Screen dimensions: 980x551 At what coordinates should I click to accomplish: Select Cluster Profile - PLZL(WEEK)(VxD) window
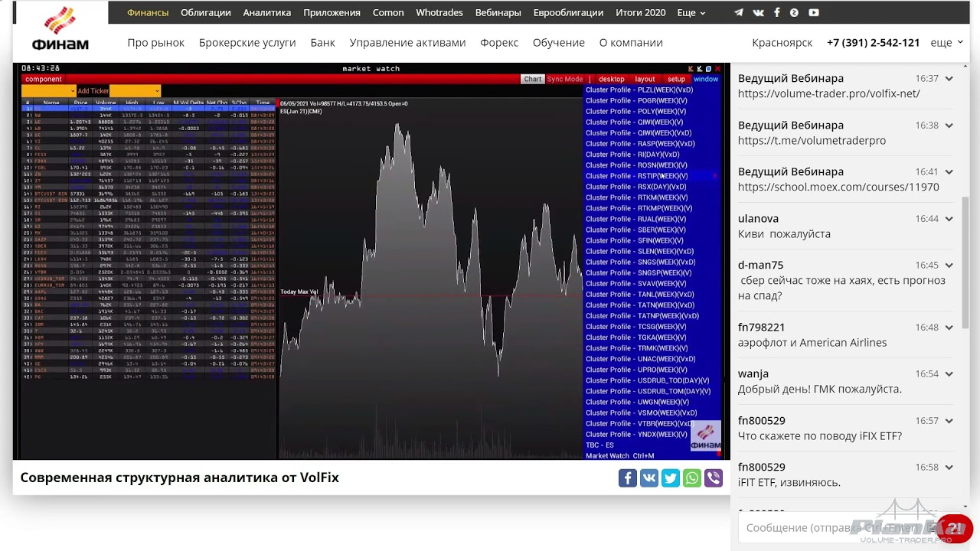click(x=639, y=90)
